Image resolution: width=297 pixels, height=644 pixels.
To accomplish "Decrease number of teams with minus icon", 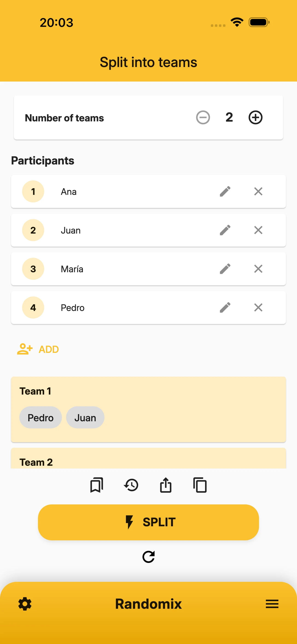I will click(203, 117).
